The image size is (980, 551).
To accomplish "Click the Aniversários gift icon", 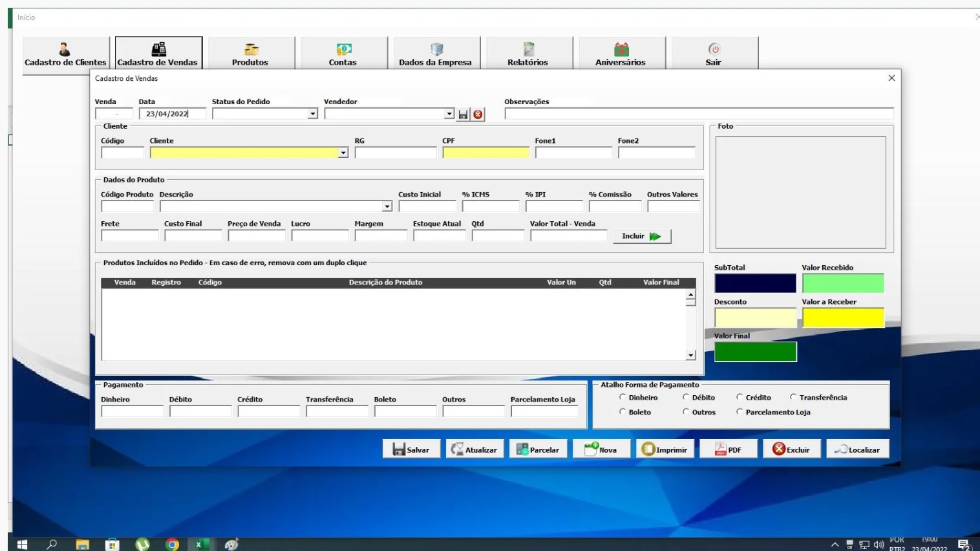I will click(621, 49).
